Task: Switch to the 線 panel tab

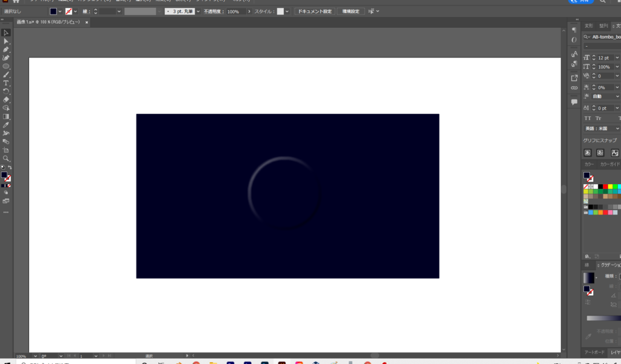Action: (586, 265)
